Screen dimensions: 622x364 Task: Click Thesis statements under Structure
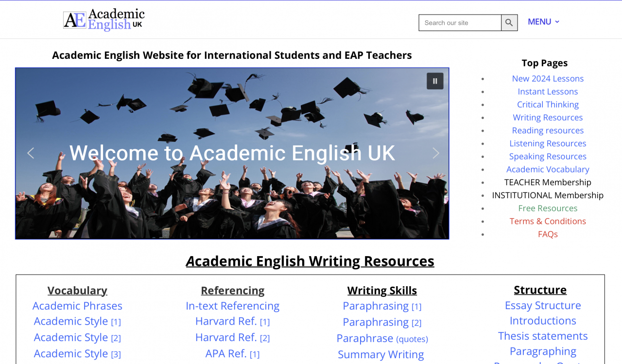pyautogui.click(x=543, y=335)
